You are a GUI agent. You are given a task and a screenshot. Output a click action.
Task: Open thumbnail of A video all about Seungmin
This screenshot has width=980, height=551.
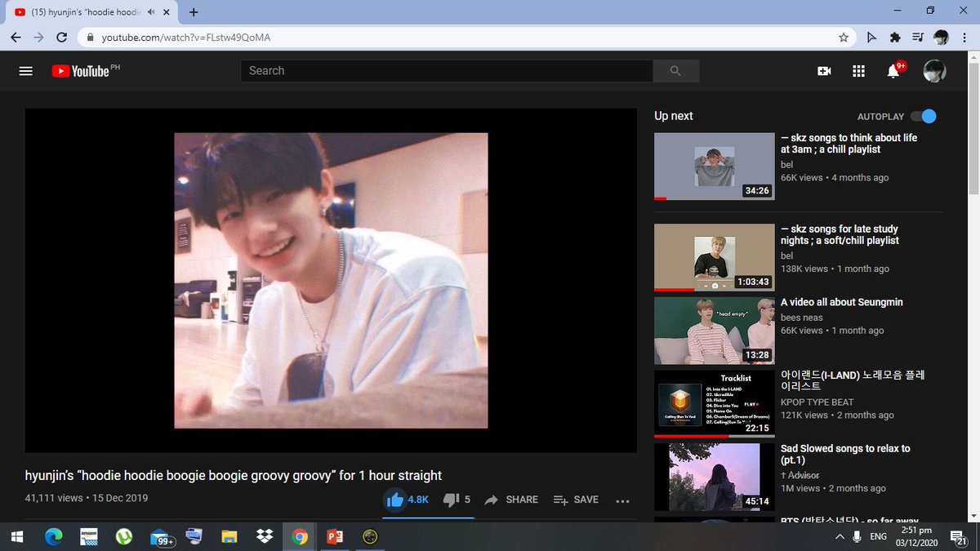click(714, 331)
